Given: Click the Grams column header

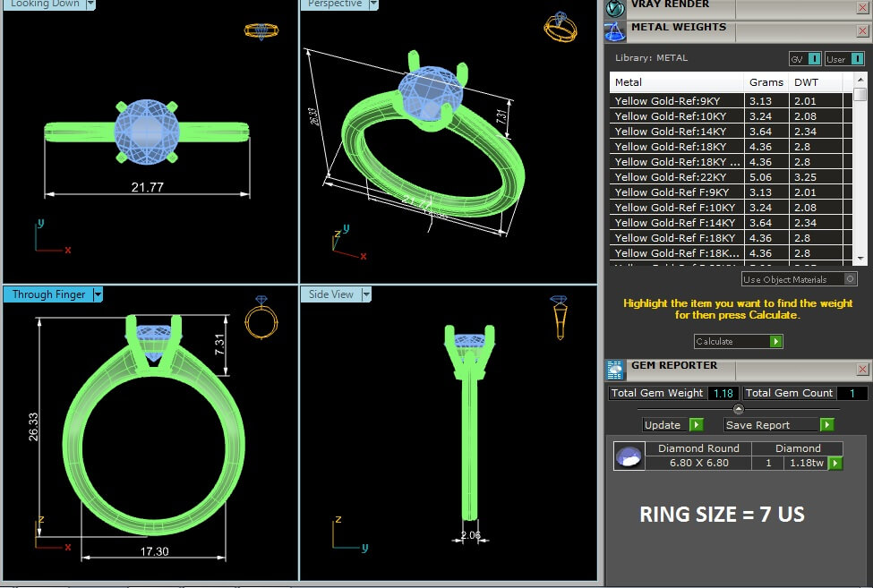Looking at the screenshot, I should [x=766, y=82].
